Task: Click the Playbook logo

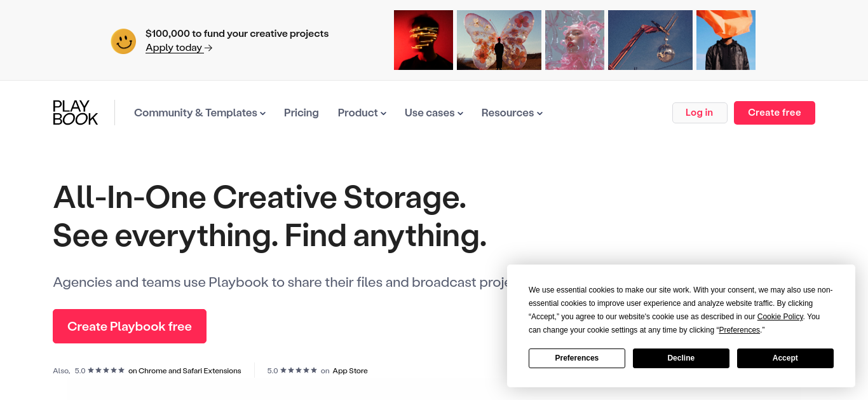Action: [x=75, y=113]
